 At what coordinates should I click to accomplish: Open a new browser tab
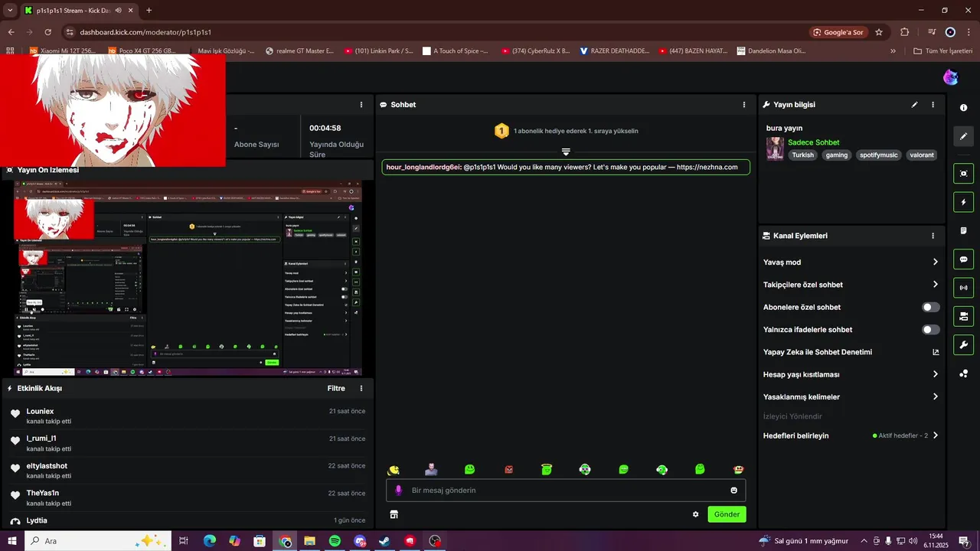pyautogui.click(x=149, y=11)
